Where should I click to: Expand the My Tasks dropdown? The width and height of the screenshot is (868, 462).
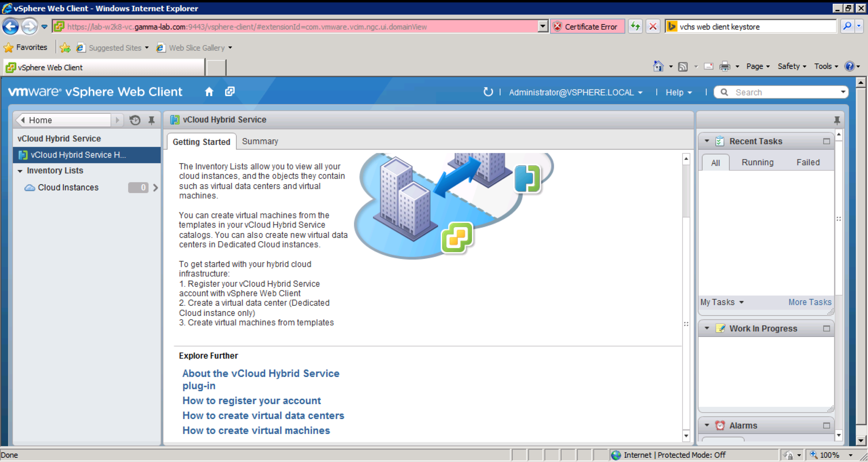(x=722, y=302)
